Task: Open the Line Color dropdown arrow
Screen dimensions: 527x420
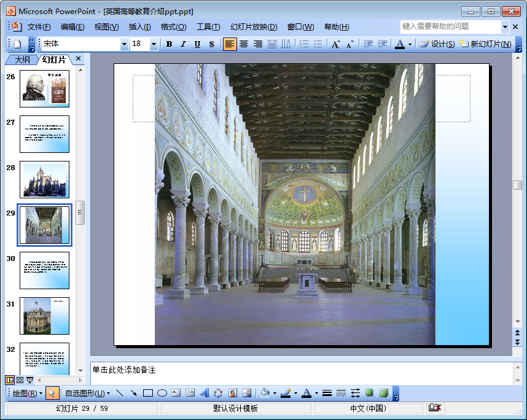Action: pyautogui.click(x=295, y=393)
